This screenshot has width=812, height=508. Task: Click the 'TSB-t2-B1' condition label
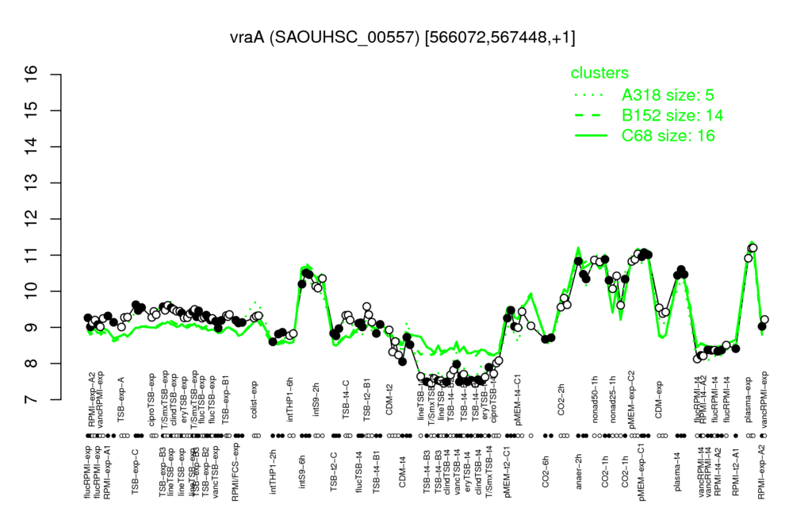tap(367, 400)
